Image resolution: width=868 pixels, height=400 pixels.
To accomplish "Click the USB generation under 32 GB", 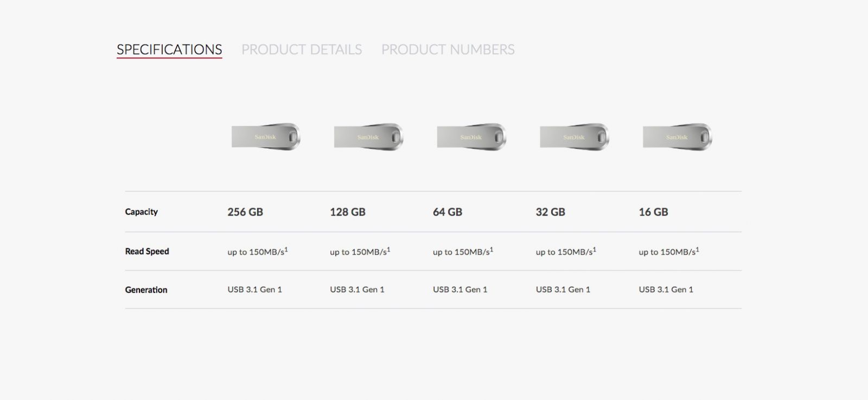I will pos(563,289).
